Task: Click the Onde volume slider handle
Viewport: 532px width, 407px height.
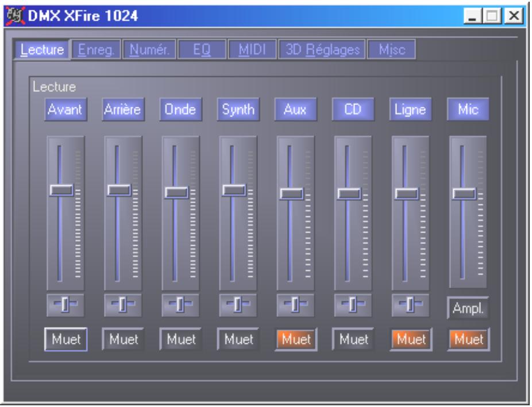Action: pyautogui.click(x=176, y=192)
